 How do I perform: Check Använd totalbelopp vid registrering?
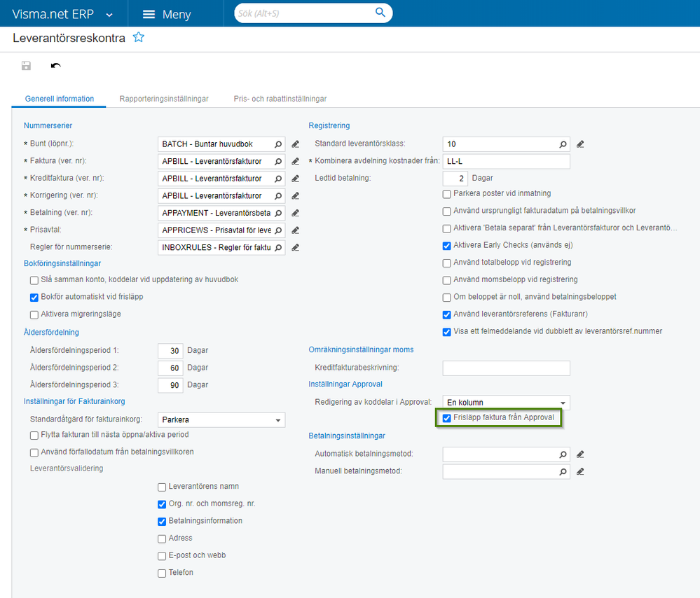tap(446, 263)
